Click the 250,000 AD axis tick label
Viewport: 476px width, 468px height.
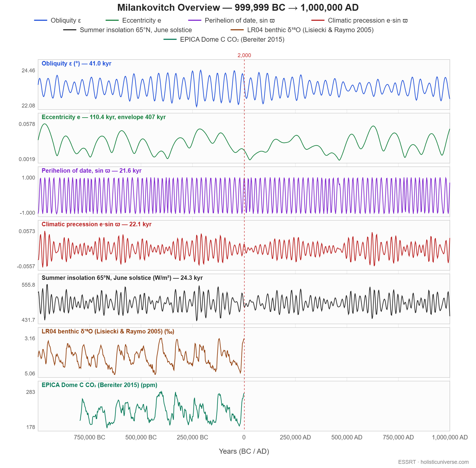[x=295, y=437]
